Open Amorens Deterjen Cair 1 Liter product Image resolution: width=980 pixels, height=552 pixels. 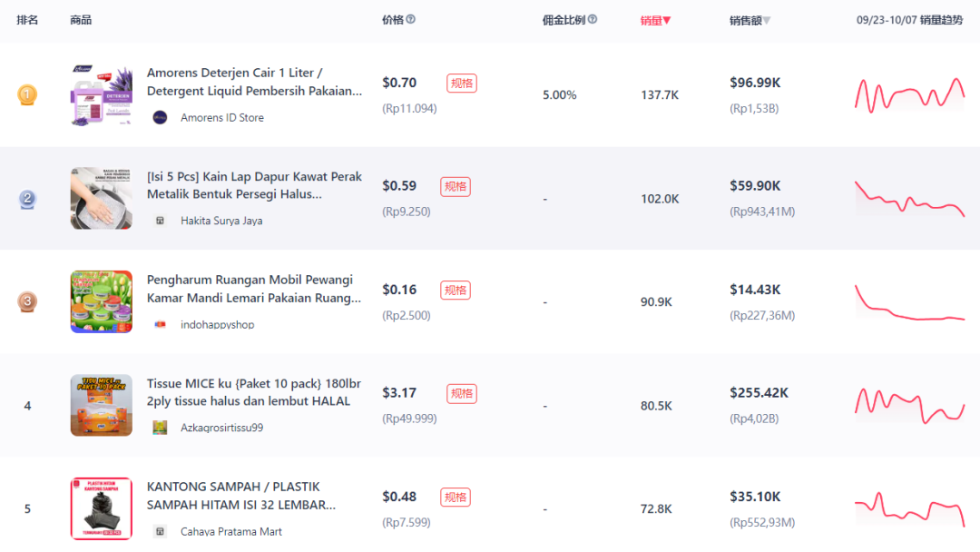pyautogui.click(x=254, y=82)
